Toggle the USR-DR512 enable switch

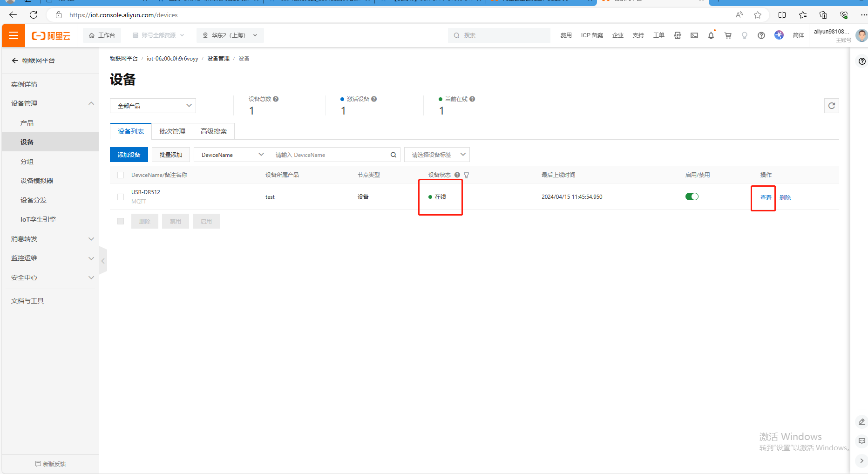coord(692,196)
